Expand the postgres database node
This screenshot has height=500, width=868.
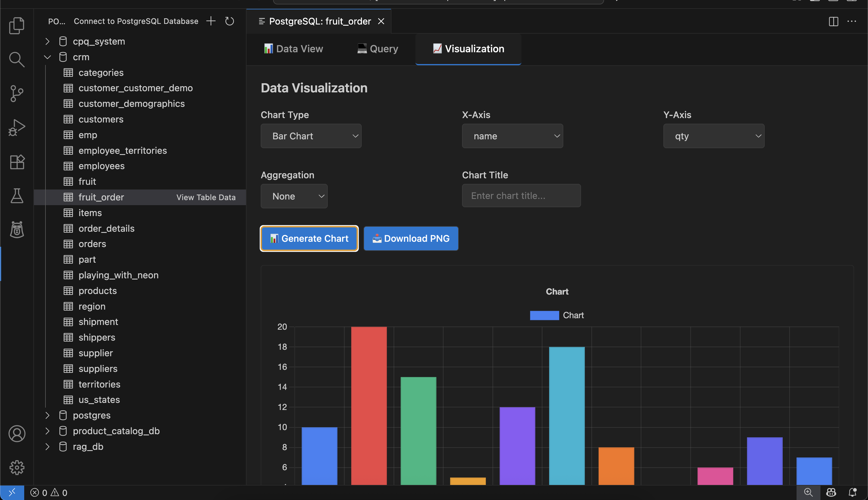pos(48,416)
